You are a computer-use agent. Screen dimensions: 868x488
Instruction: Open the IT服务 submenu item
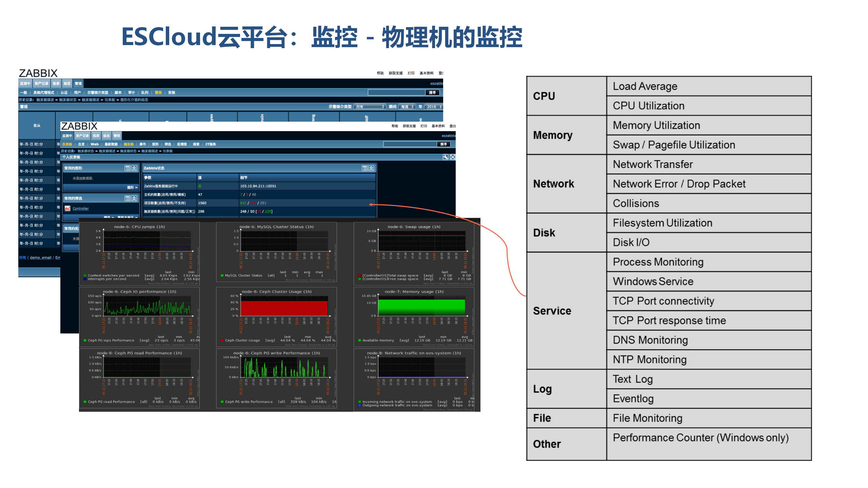[x=211, y=144]
